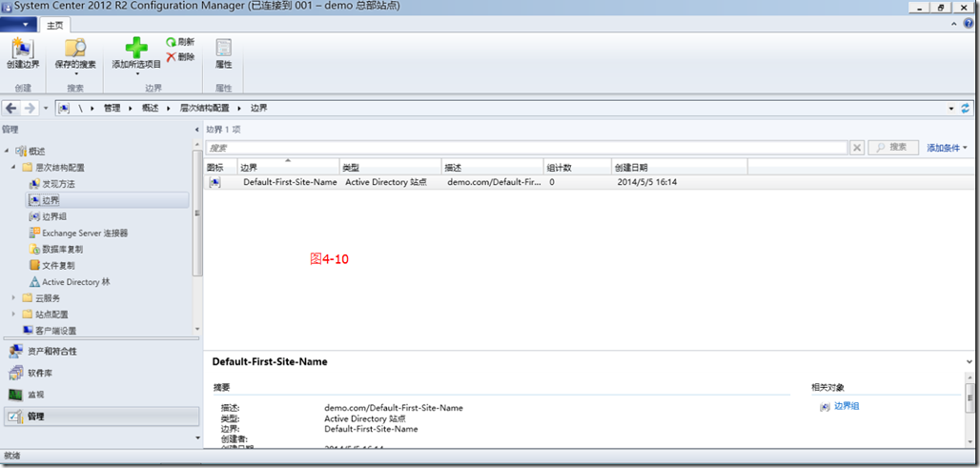
Task: Click 层次结构配置 in the breadcrumb
Action: click(x=204, y=108)
